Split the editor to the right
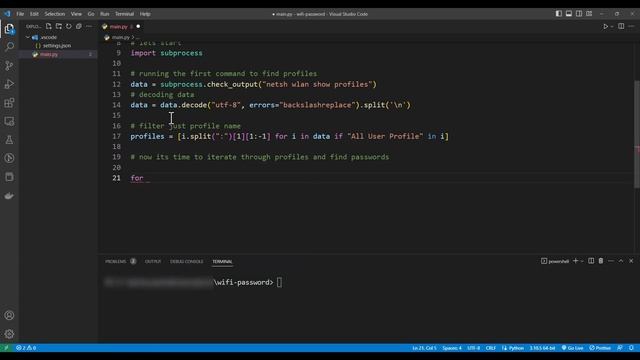 (621, 26)
